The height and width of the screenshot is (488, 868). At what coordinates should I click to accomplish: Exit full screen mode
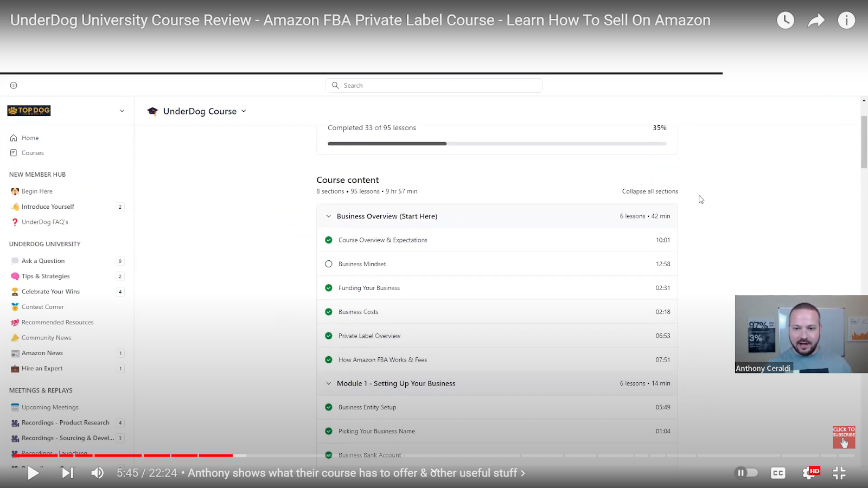click(x=839, y=473)
